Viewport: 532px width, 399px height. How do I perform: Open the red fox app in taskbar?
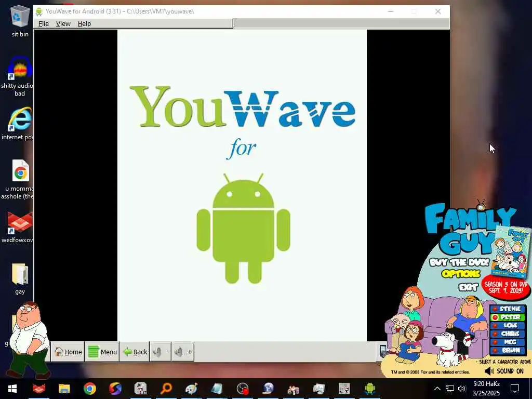(38, 389)
